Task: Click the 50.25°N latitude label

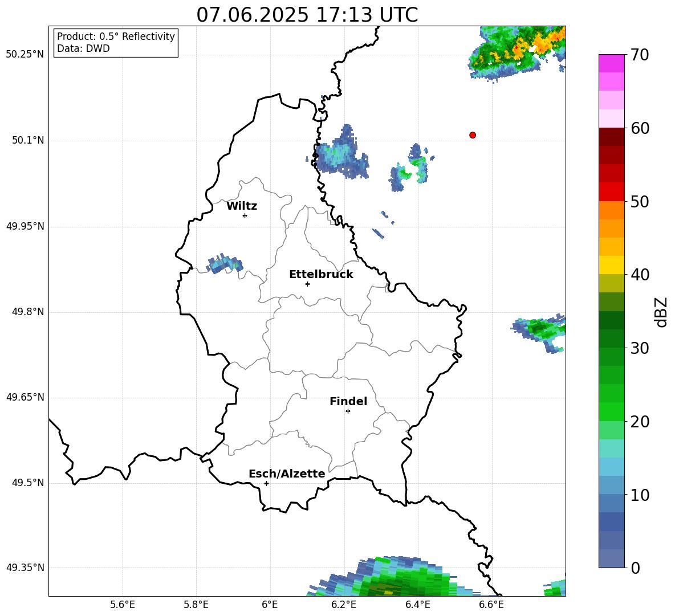Action: 25,55
